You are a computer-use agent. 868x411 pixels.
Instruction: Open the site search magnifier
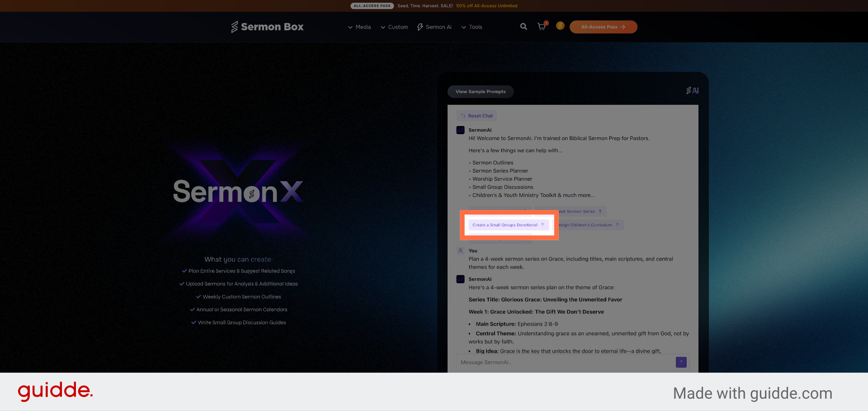click(x=524, y=27)
